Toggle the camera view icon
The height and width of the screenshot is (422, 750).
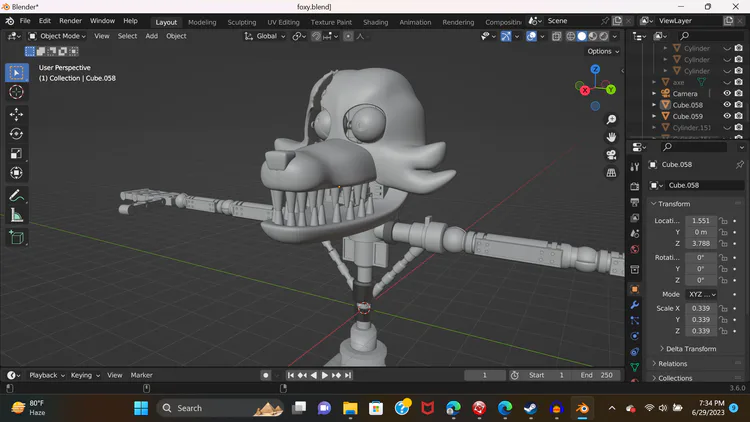611,155
